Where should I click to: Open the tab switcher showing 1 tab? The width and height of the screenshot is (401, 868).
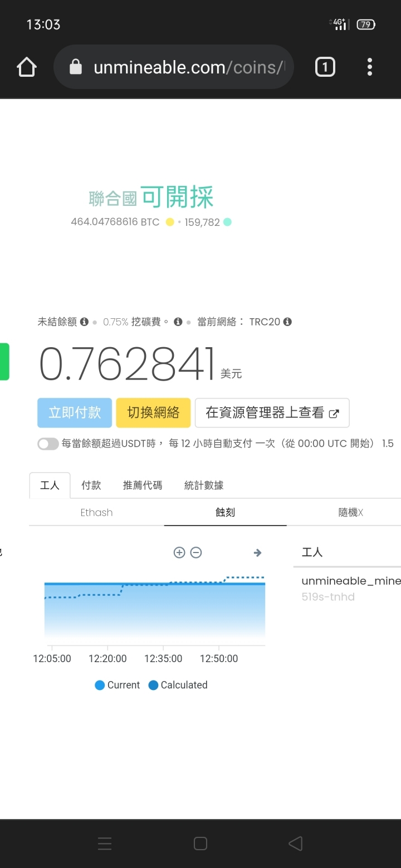point(325,67)
